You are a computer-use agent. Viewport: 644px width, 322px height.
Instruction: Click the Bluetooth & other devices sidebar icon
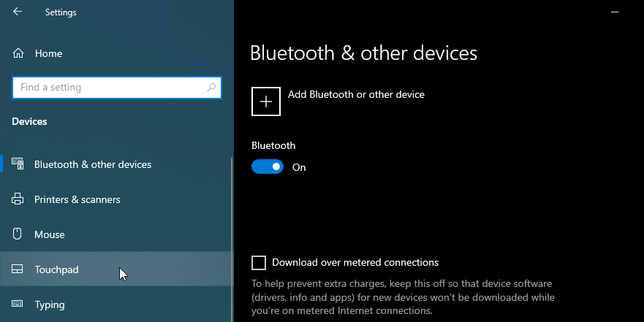[x=18, y=164]
